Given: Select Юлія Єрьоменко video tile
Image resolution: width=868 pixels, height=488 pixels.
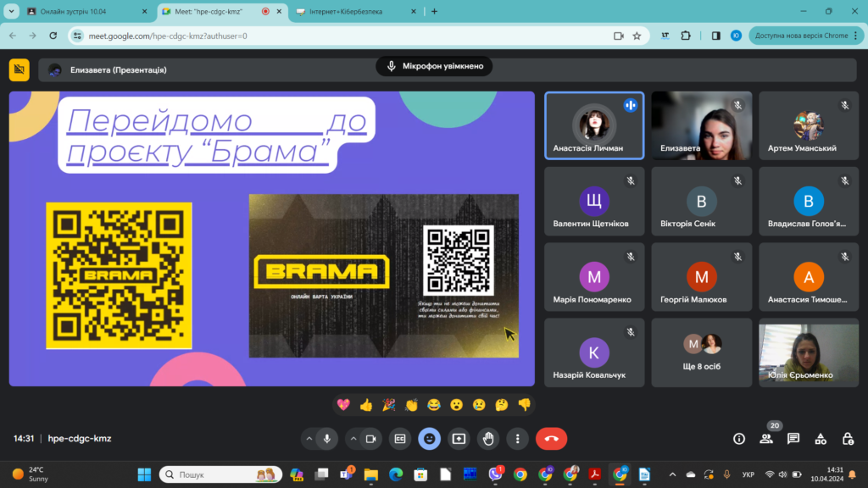Looking at the screenshot, I should pos(809,352).
